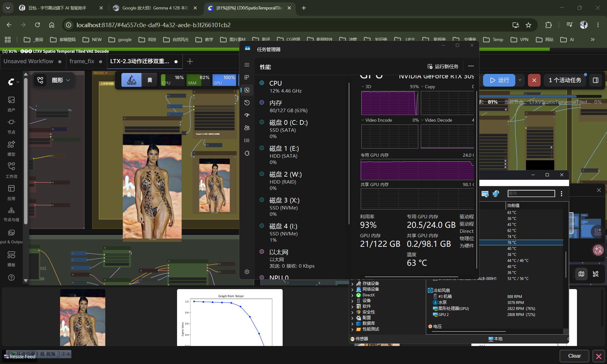Show more bookmarks with the overflow chevron
Viewport: 607px width, 364px height.
pos(593,39)
